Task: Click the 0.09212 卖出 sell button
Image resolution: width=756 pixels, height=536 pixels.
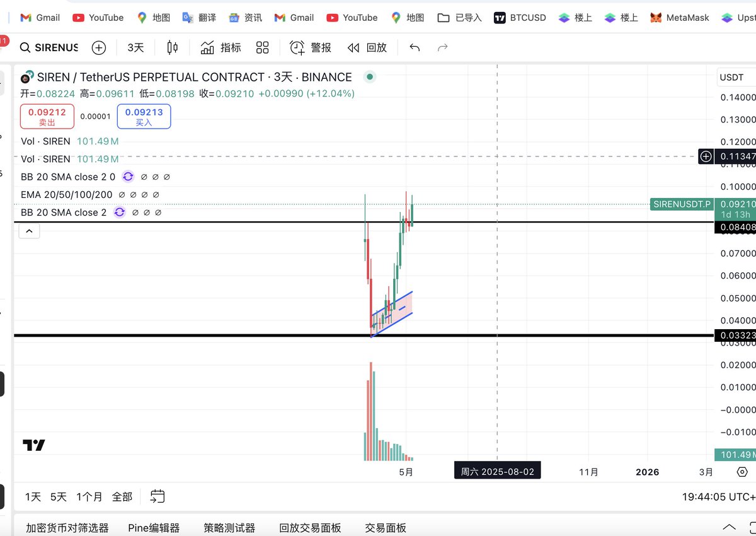Action: [47, 117]
